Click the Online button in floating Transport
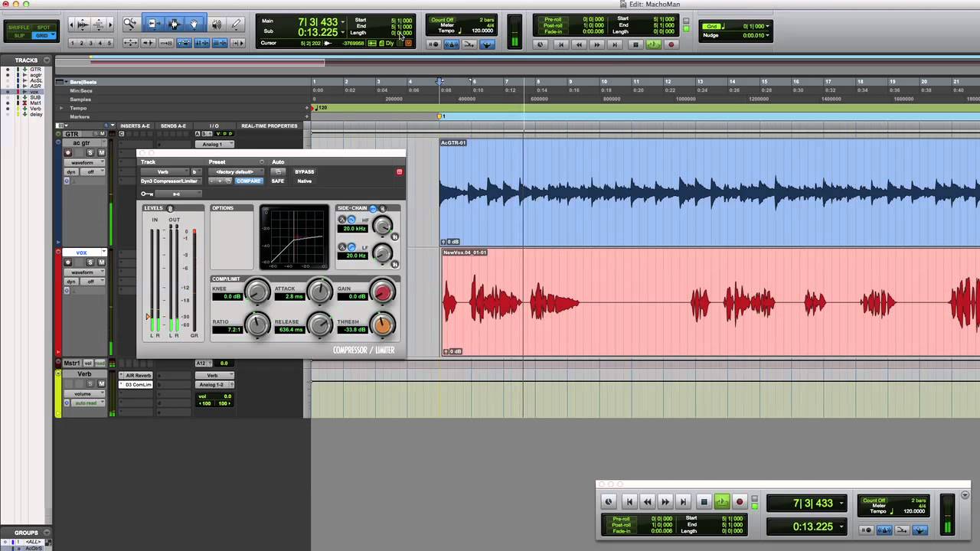This screenshot has height=551, width=980. [x=609, y=502]
